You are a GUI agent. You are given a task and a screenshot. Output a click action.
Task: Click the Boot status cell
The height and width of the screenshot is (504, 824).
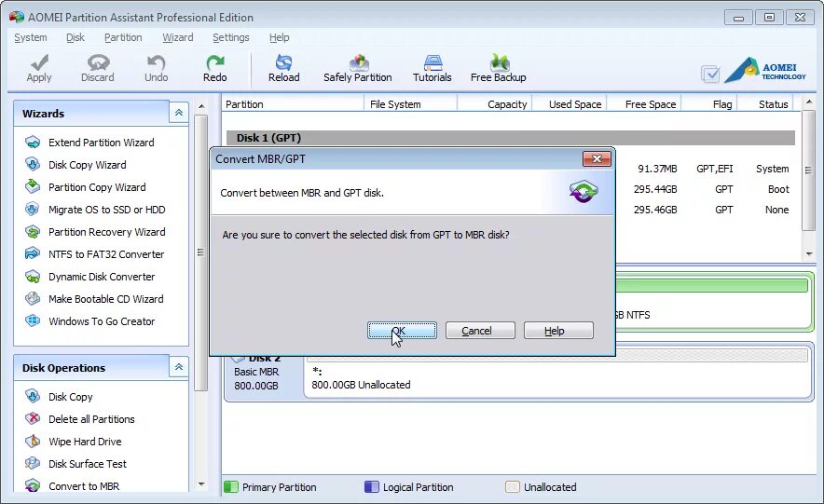click(x=778, y=189)
